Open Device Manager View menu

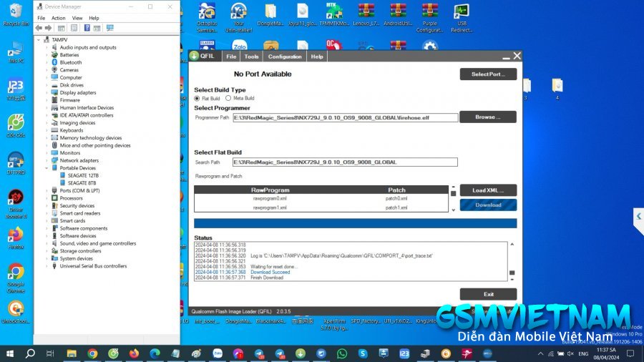point(77,18)
